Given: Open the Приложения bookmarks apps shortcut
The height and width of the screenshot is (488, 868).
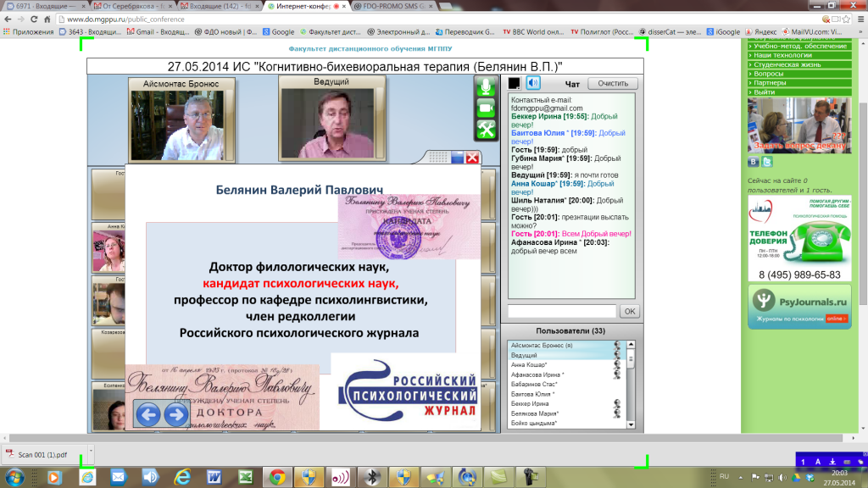Looking at the screenshot, I should (x=29, y=32).
